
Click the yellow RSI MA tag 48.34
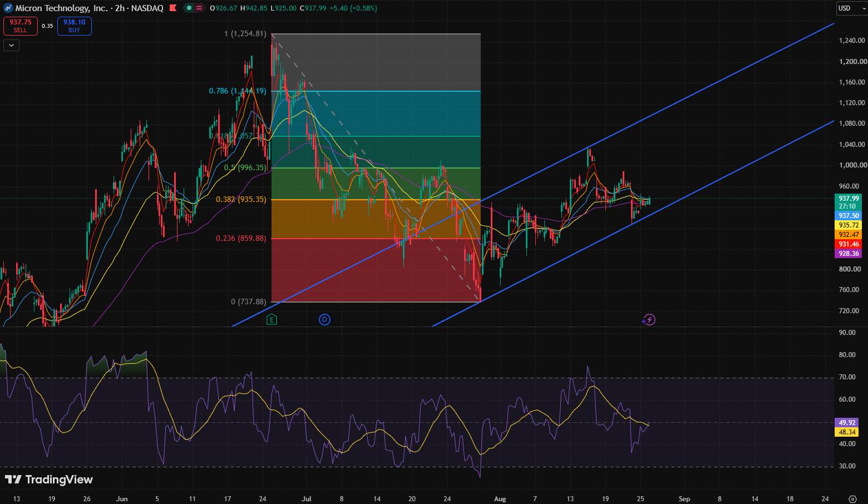pos(847,432)
